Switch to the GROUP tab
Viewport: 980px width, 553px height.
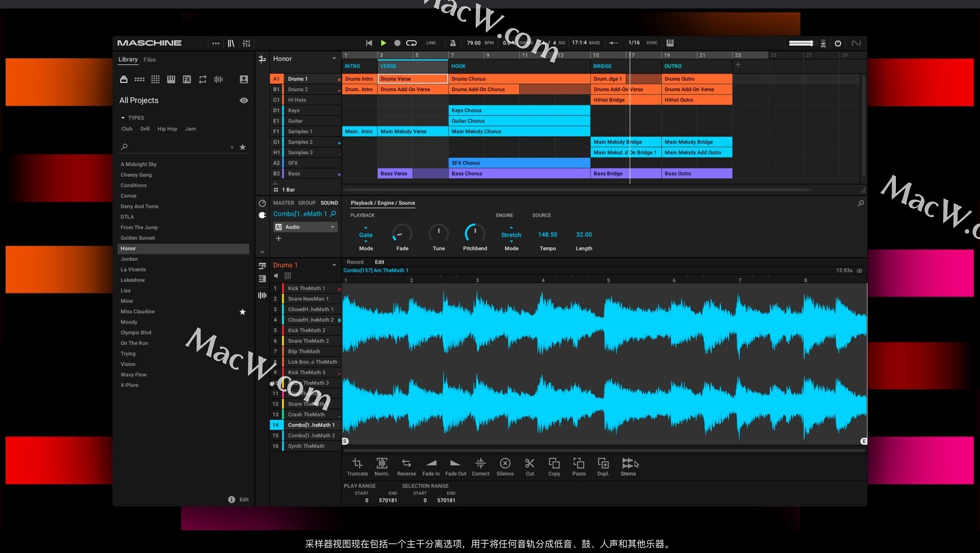coord(307,203)
